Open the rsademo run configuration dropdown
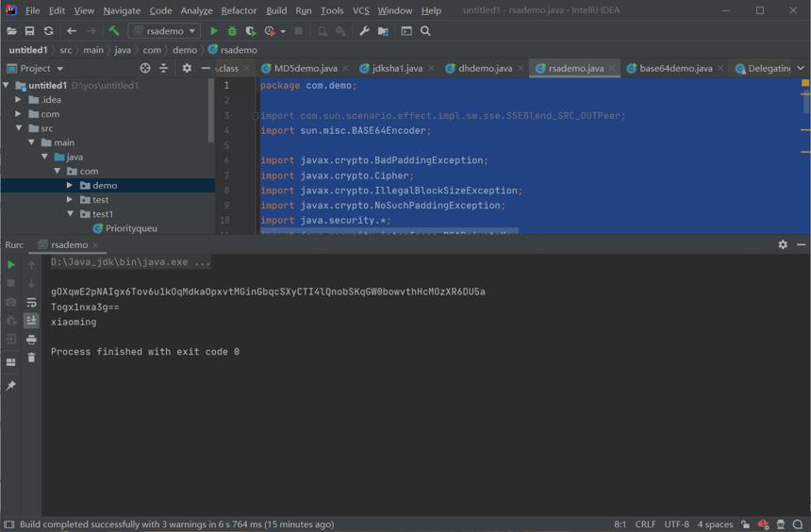Screen dimensions: 811x532 [x=164, y=31]
